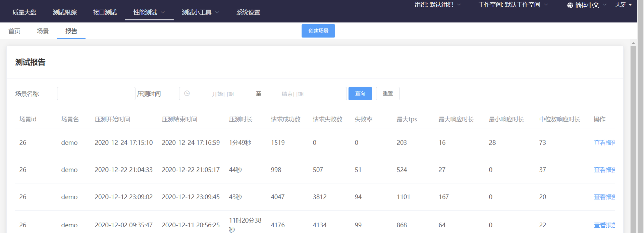Go to 测试跟踪 in top navigation

point(65,12)
